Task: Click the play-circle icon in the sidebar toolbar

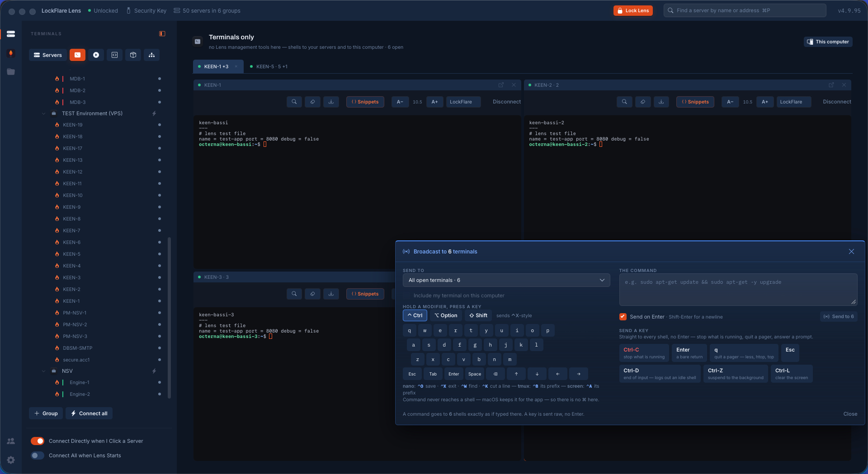Action: tap(96, 55)
